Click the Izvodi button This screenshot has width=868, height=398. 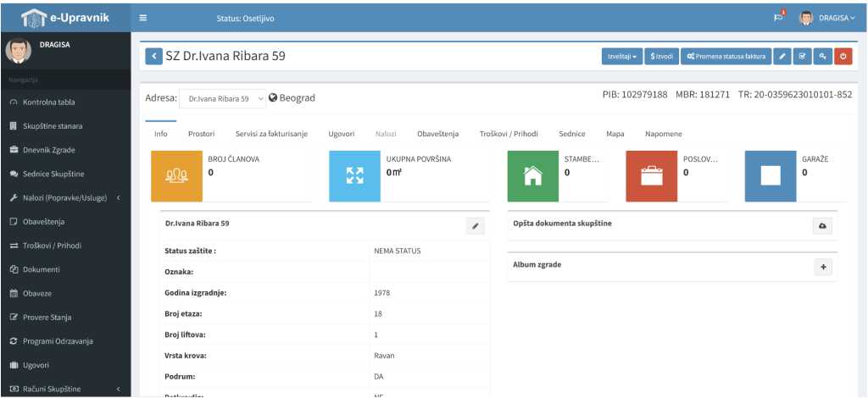[x=662, y=56]
